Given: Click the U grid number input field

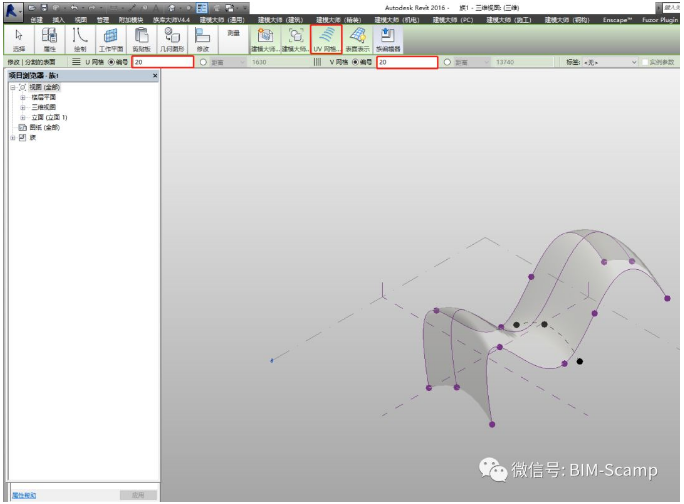Looking at the screenshot, I should [161, 62].
